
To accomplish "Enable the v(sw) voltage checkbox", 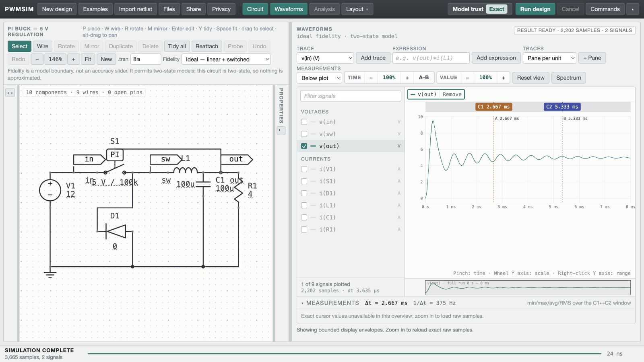I will (x=304, y=134).
